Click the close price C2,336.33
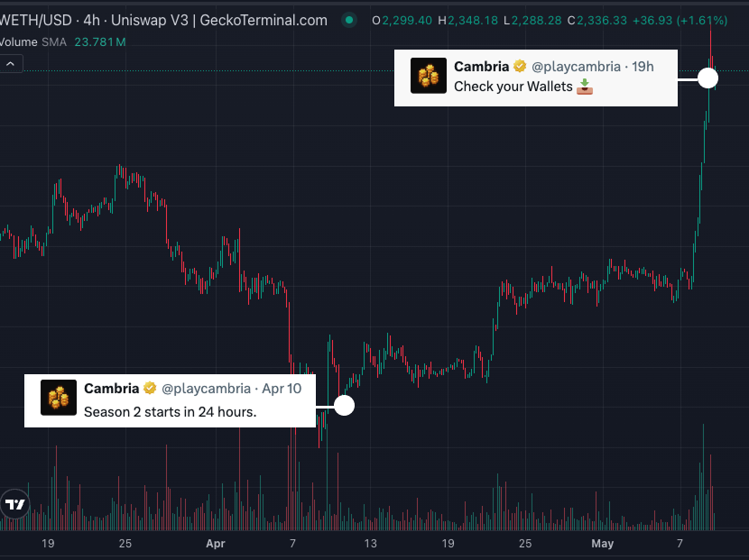The height and width of the screenshot is (560, 749). pos(597,20)
